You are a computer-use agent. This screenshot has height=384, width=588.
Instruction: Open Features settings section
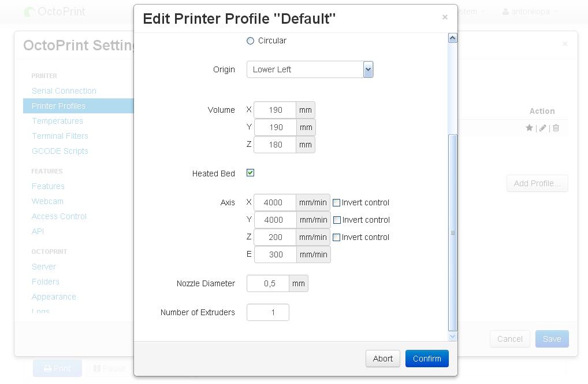[x=48, y=186]
